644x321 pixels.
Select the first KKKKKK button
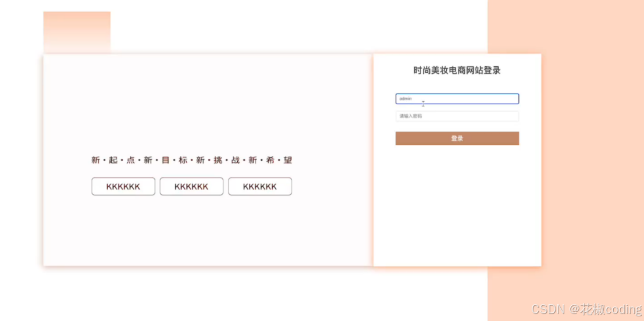pos(123,186)
